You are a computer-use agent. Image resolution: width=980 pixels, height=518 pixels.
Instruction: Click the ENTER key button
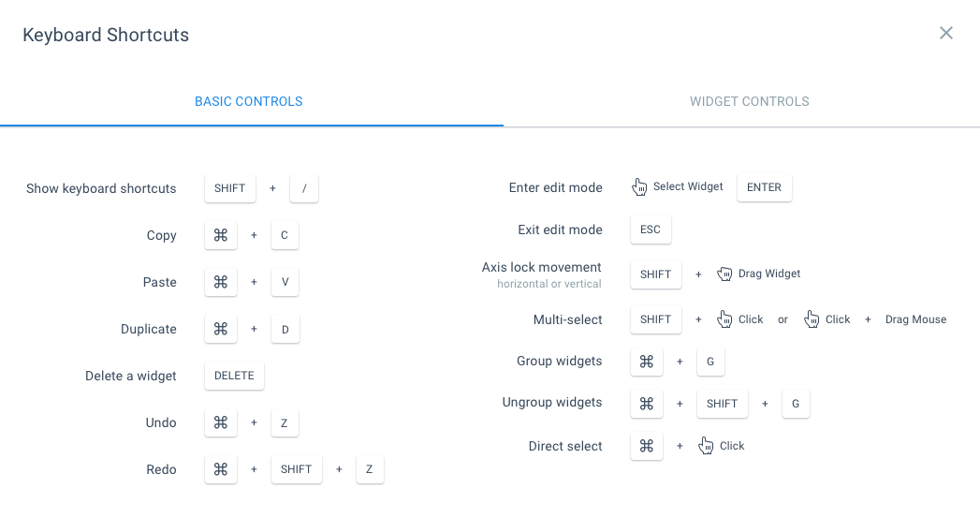(x=764, y=187)
